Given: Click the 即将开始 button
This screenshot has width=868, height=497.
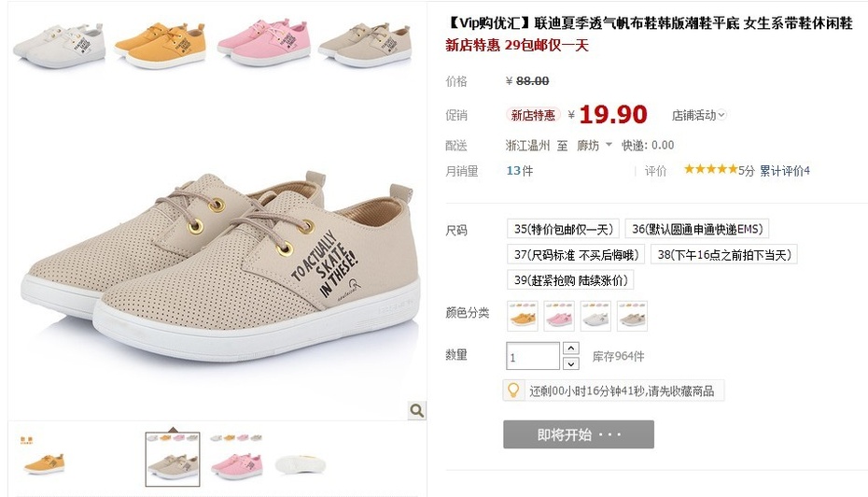Looking at the screenshot, I should 579,434.
